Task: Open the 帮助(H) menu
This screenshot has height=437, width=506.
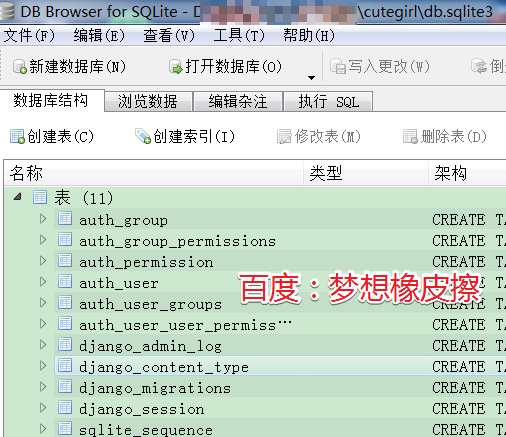Action: (x=309, y=35)
